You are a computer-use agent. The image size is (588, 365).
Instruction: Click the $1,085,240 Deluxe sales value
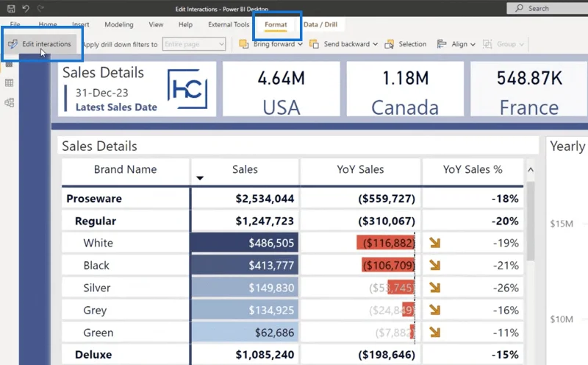click(x=265, y=355)
